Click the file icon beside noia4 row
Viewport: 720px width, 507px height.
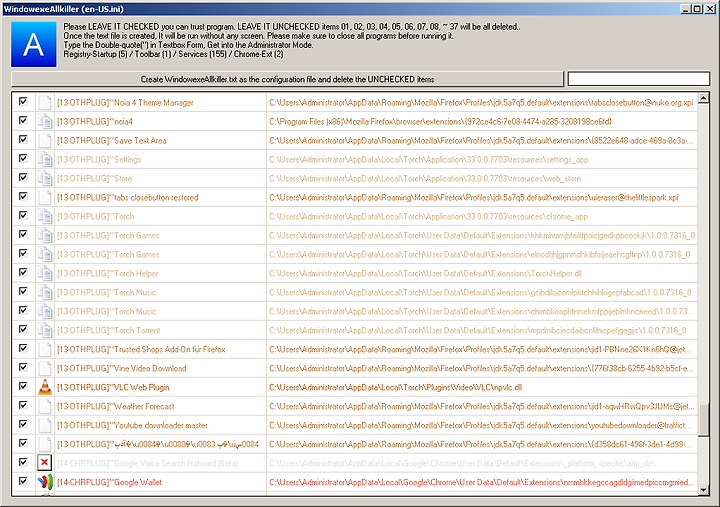point(45,121)
